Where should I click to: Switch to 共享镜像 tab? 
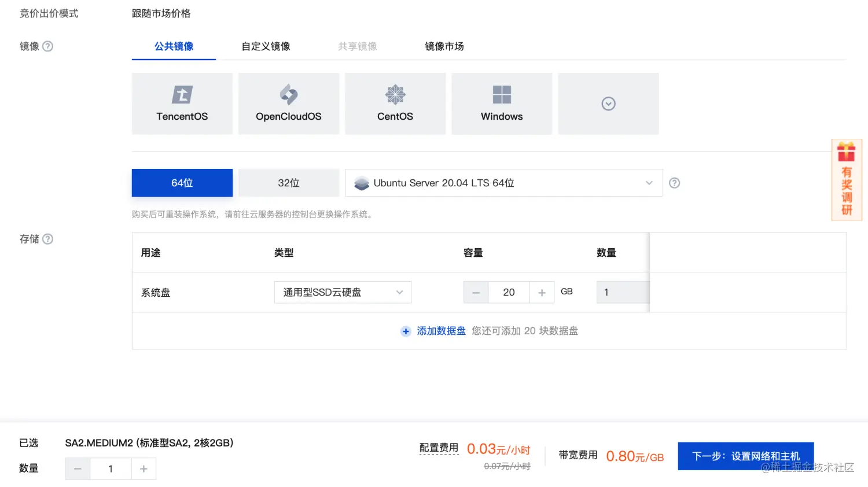click(358, 46)
